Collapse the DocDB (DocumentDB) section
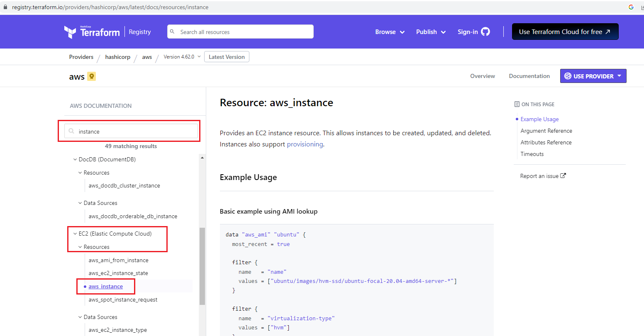 coord(75,159)
